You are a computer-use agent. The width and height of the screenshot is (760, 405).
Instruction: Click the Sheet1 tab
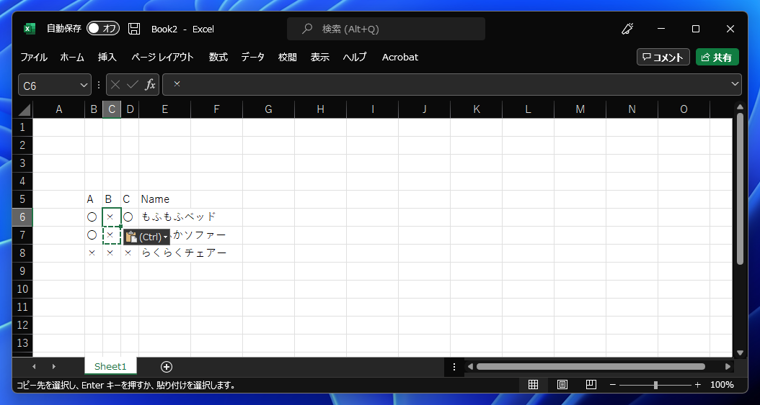[x=111, y=367]
